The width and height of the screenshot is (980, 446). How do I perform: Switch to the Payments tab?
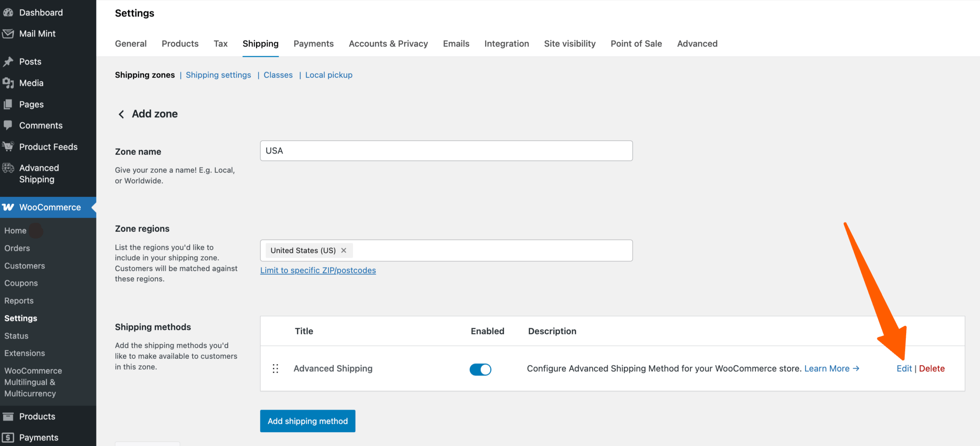314,44
